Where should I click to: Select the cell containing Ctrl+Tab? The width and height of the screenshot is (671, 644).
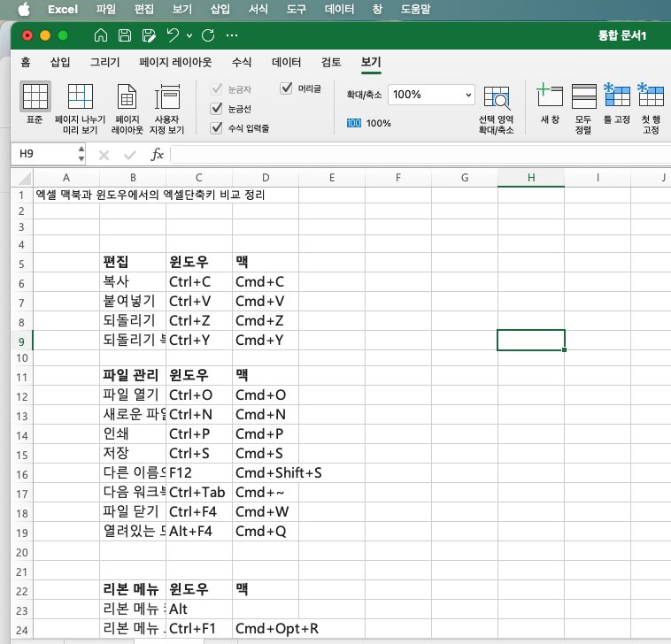click(x=199, y=493)
